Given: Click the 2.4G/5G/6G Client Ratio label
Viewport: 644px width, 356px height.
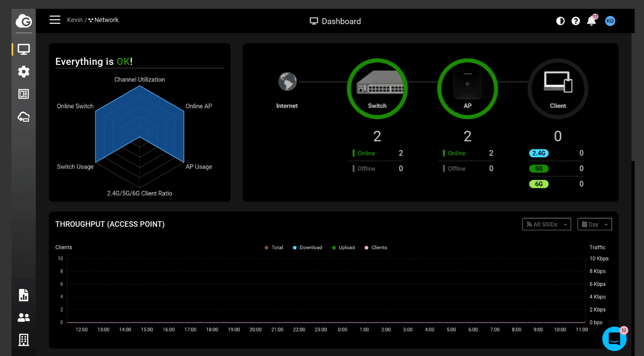Looking at the screenshot, I should pos(139,193).
